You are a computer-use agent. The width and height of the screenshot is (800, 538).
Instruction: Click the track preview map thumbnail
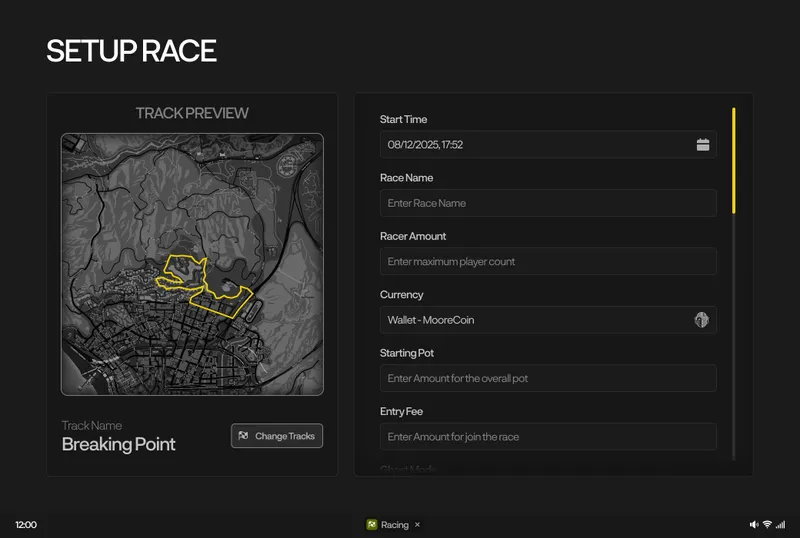(192, 264)
